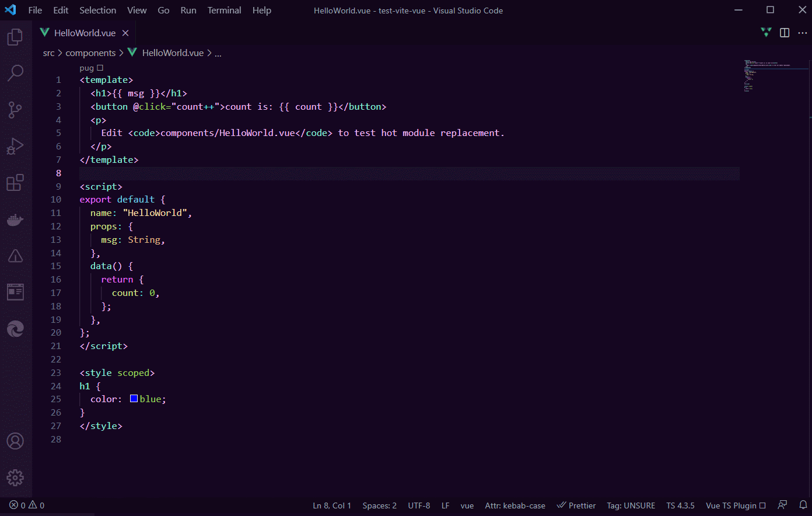This screenshot has height=516, width=812.
Task: Open the File menu
Action: [35, 10]
